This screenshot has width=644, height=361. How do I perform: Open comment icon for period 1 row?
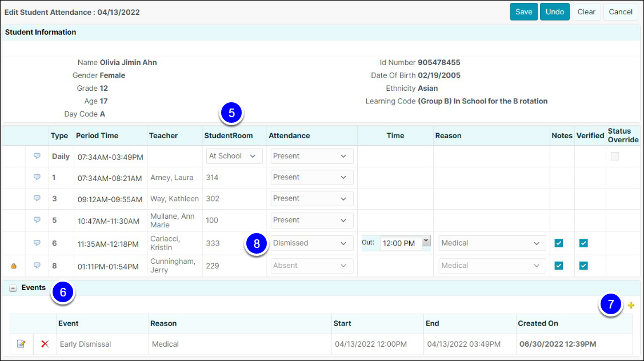pyautogui.click(x=37, y=177)
